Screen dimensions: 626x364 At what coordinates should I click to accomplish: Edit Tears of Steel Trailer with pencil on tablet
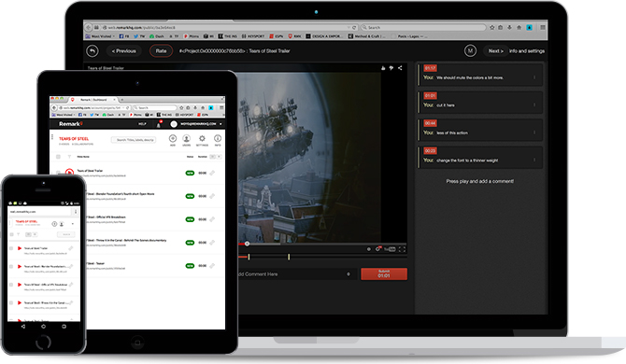click(x=212, y=173)
